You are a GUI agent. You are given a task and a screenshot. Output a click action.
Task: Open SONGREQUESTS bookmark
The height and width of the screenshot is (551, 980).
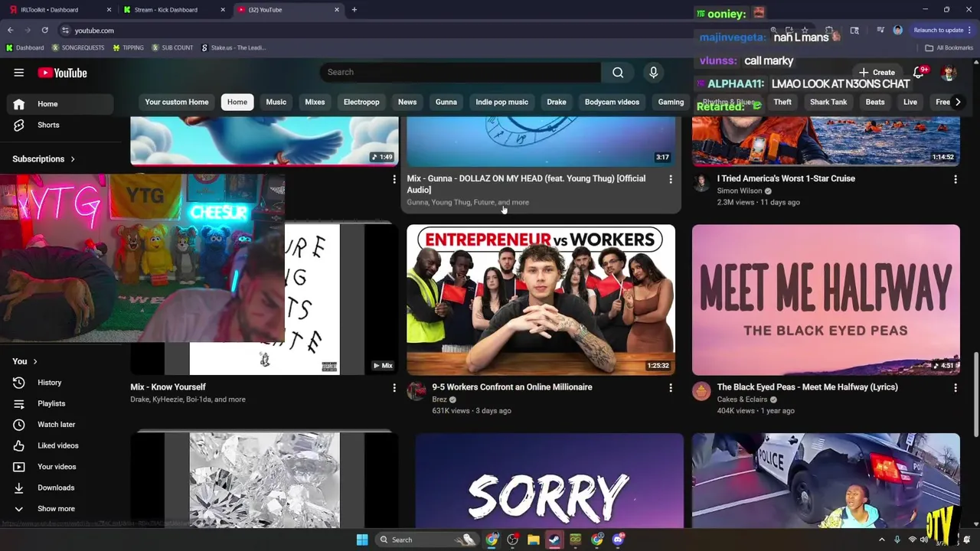click(78, 47)
